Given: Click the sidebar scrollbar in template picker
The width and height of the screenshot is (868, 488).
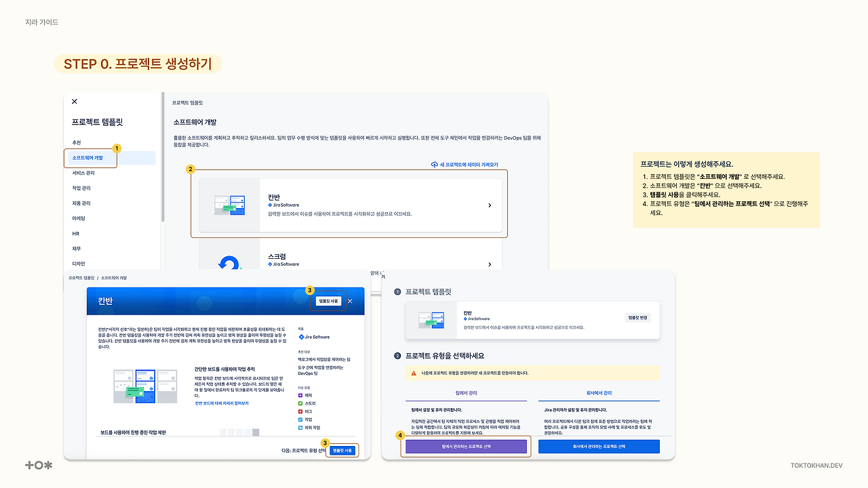Looking at the screenshot, I should pos(163,157).
